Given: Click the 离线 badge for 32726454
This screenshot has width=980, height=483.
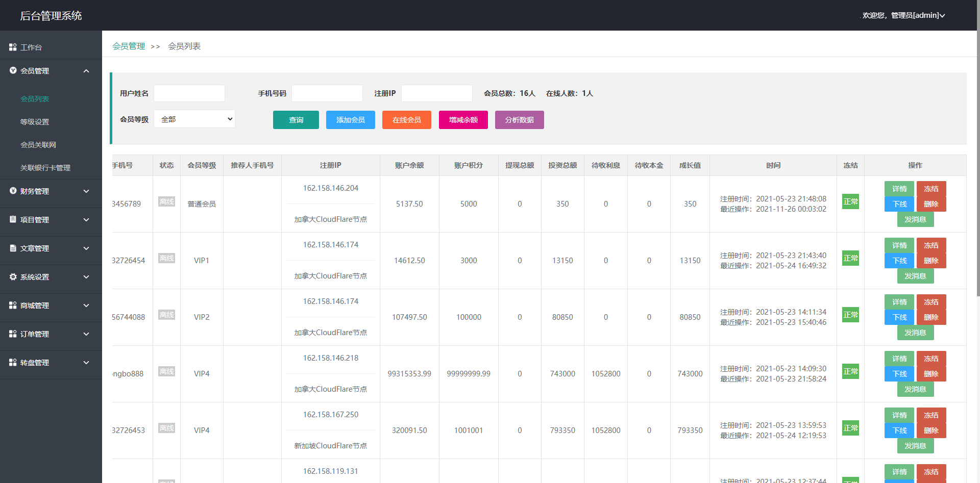Looking at the screenshot, I should (166, 258).
